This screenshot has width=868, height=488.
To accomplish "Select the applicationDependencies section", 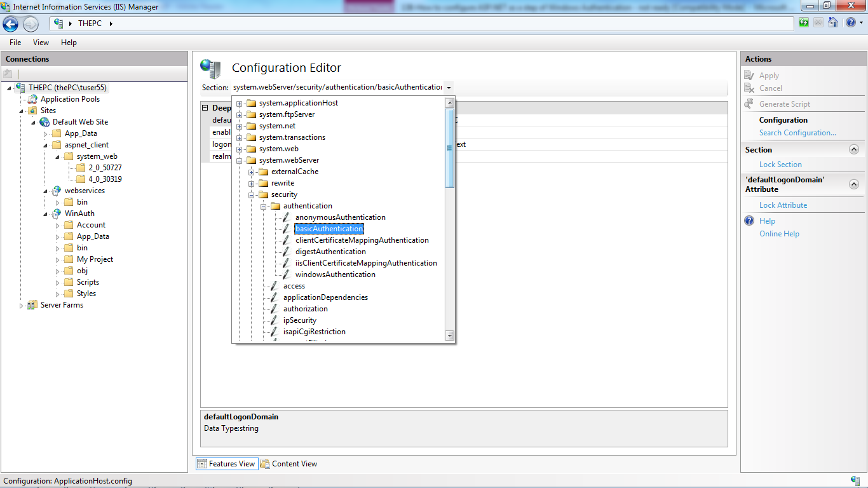I will 325,297.
